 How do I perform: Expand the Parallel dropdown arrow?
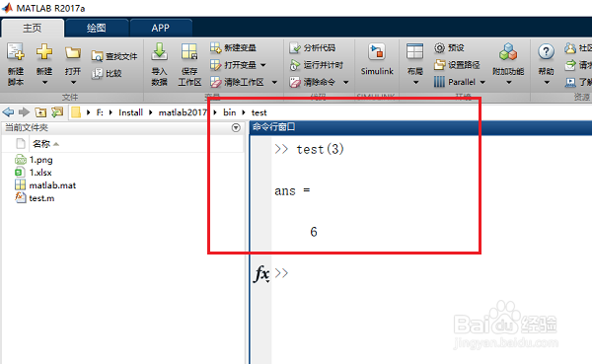tap(482, 82)
